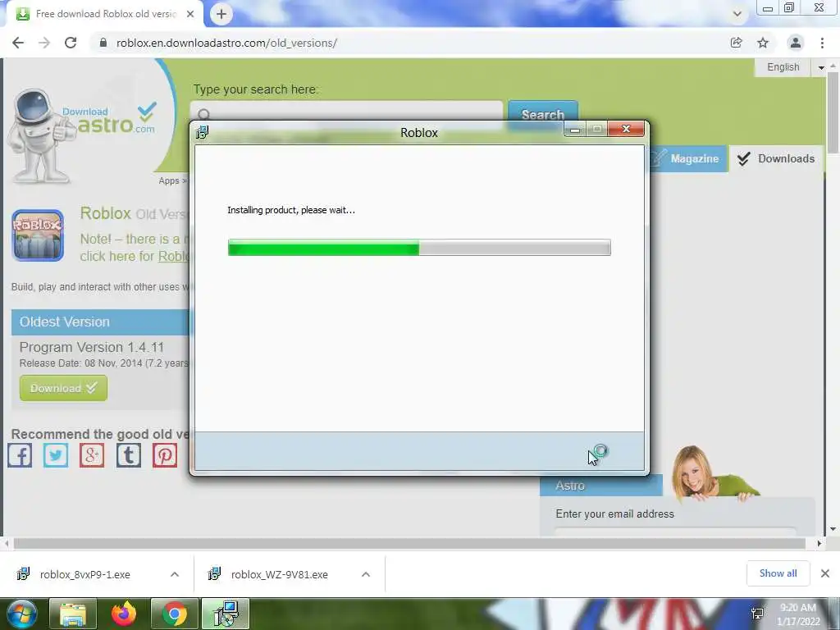Click the roblox_8vxP9-1.exe download item
This screenshot has height=630, width=840.
point(84,574)
